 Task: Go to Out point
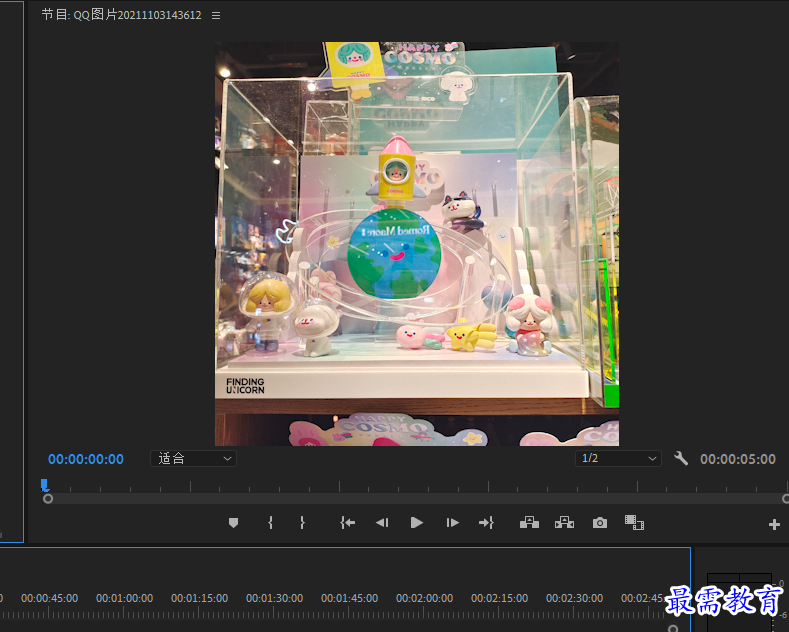coord(486,523)
